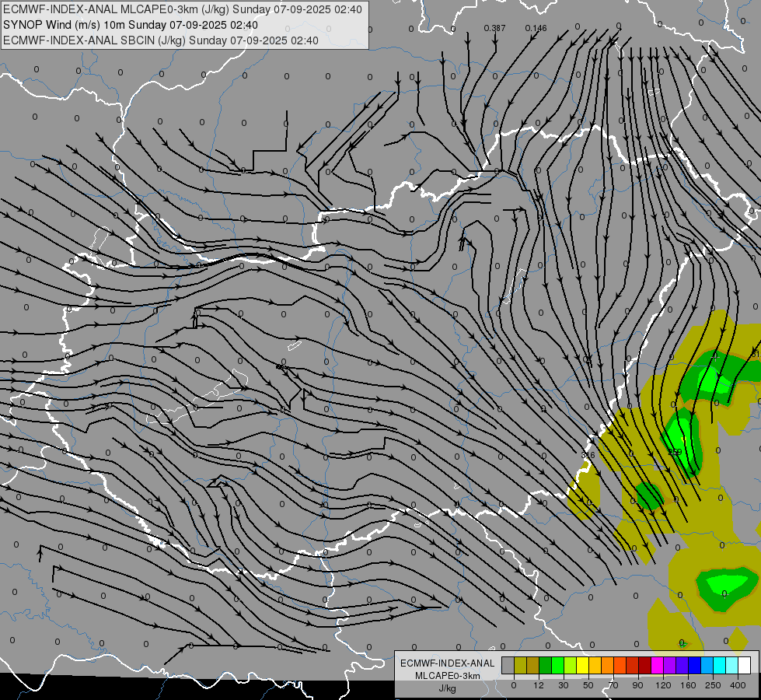Image resolution: width=761 pixels, height=700 pixels.
Task: Click the olive-yellow legend swatch after gray
Action: coord(520,666)
